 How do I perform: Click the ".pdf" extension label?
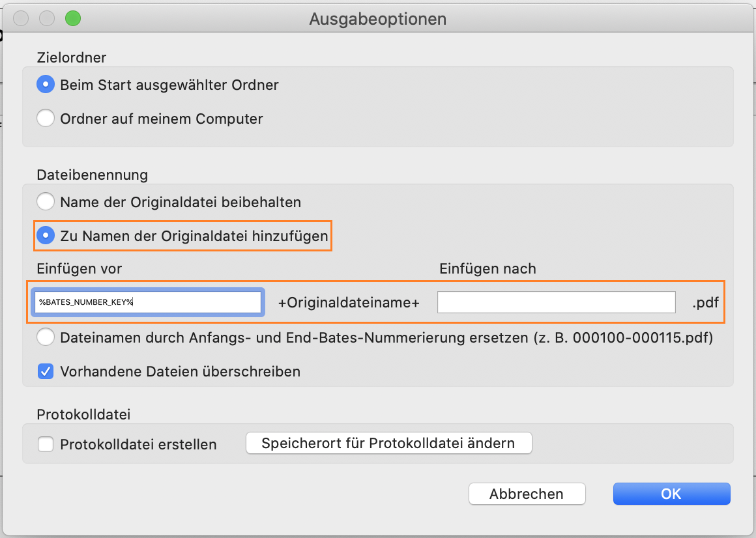click(706, 303)
